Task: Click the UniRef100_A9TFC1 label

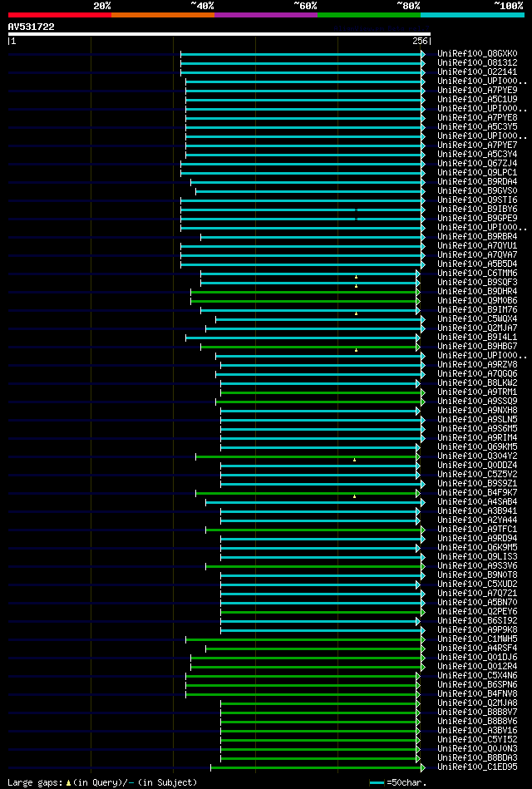Action: tap(477, 530)
